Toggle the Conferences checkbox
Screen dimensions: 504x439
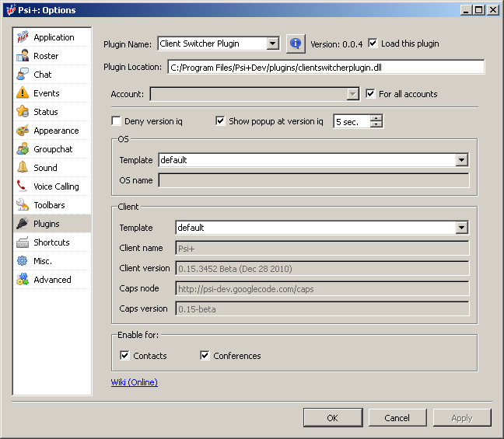[x=205, y=356]
